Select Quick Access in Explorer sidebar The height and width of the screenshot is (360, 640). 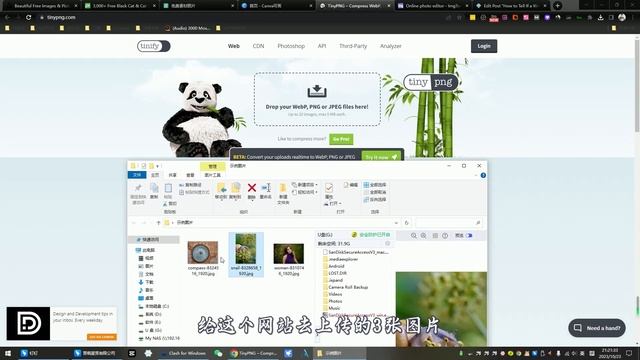(x=153, y=240)
